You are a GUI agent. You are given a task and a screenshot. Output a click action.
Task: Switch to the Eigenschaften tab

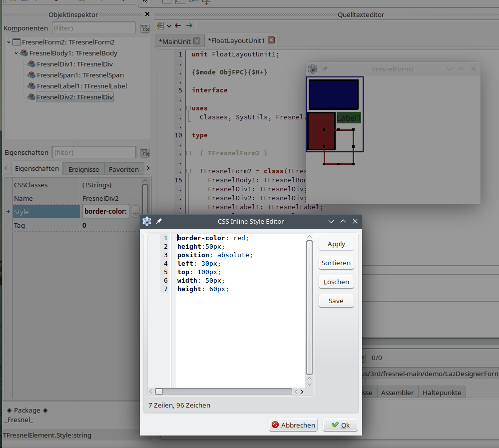(37, 169)
